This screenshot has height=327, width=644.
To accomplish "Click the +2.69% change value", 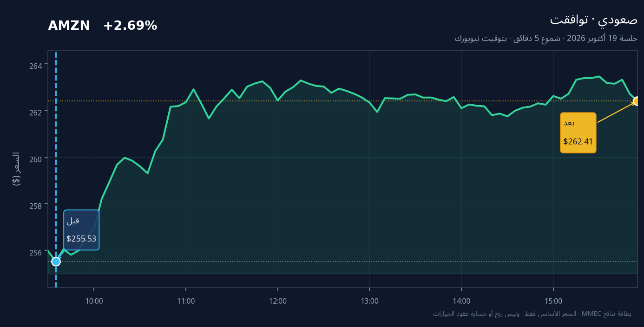I will pos(130,26).
